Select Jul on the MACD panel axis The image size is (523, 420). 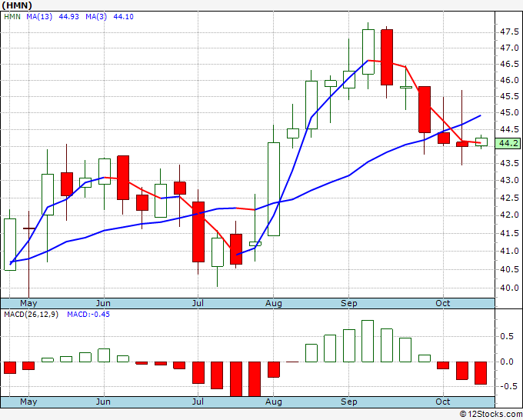[198, 402]
